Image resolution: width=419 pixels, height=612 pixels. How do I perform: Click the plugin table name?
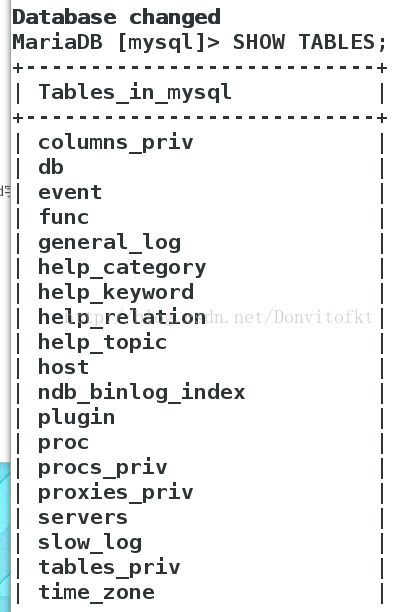click(x=76, y=418)
